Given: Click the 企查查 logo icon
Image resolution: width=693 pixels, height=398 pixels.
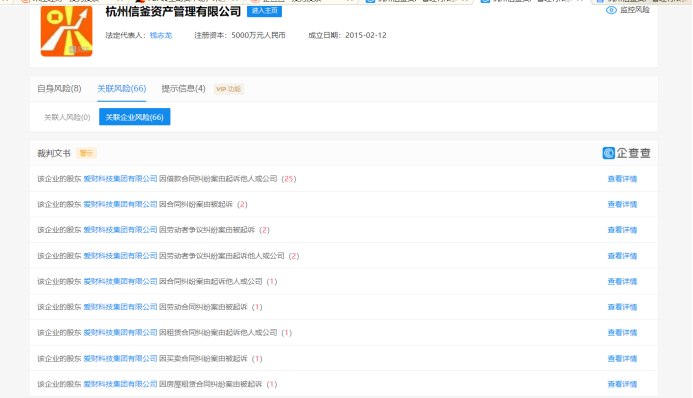Looking at the screenshot, I should [x=609, y=153].
